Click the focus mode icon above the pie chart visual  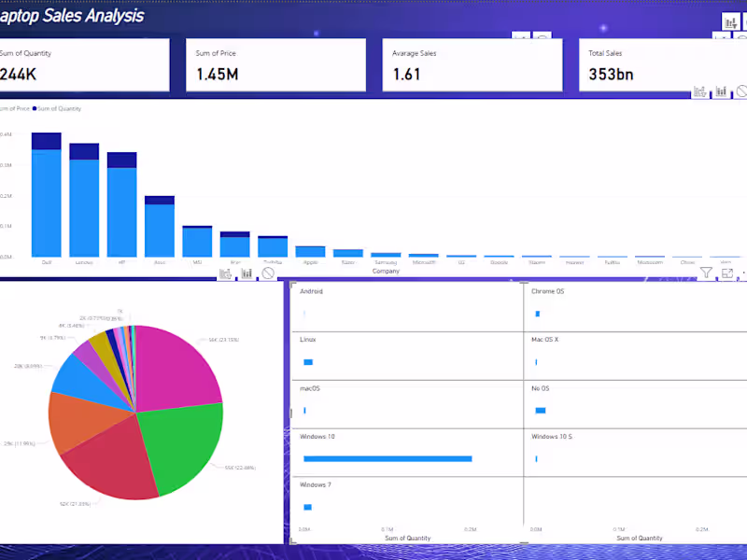point(266,272)
